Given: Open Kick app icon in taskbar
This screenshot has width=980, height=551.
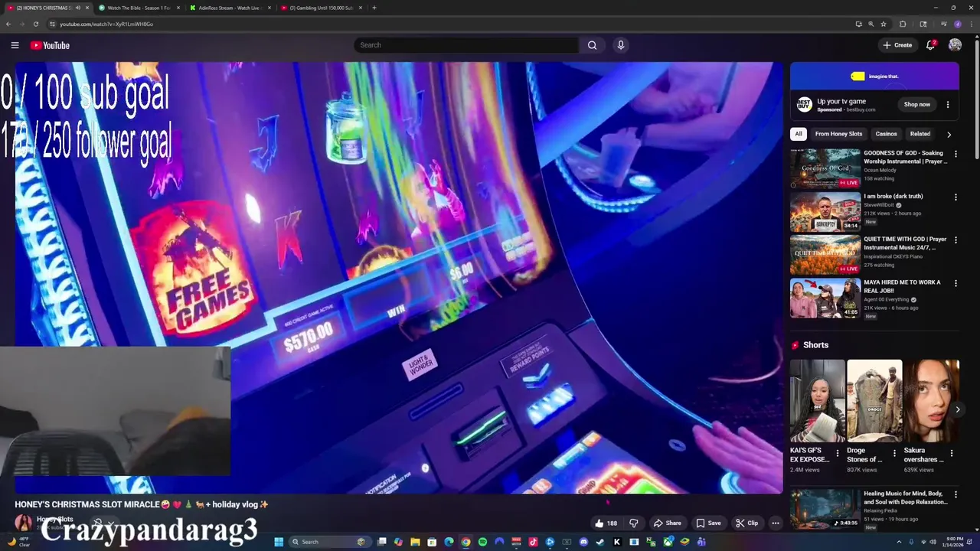Looking at the screenshot, I should [617, 542].
